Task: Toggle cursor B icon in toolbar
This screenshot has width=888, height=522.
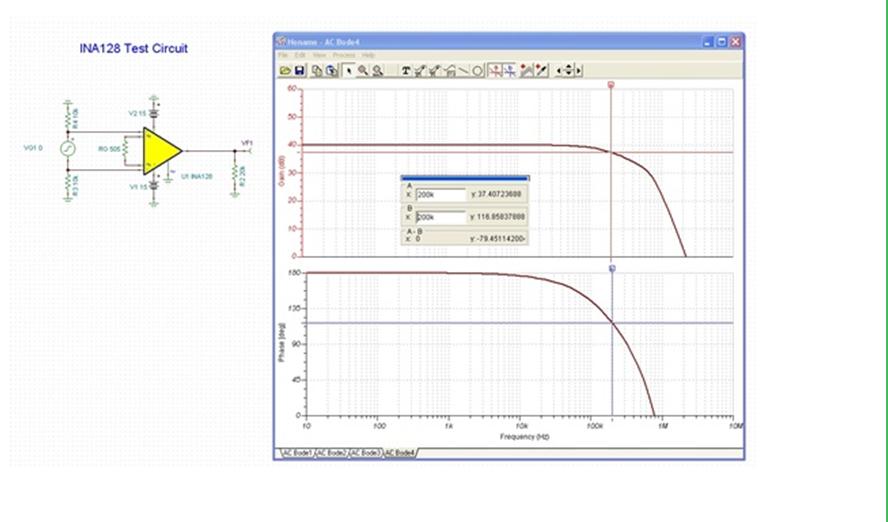Action: coord(510,71)
